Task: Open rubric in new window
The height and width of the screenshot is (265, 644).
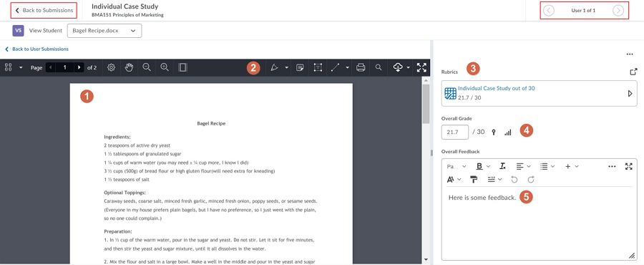Action: (x=633, y=72)
